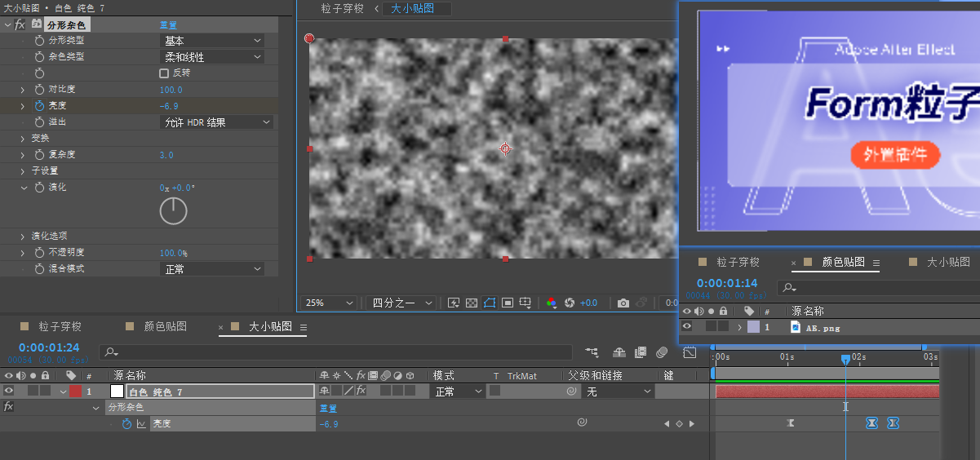980x460 pixels.
Task: Click red label color swatch of layer 1
Action: pos(76,391)
